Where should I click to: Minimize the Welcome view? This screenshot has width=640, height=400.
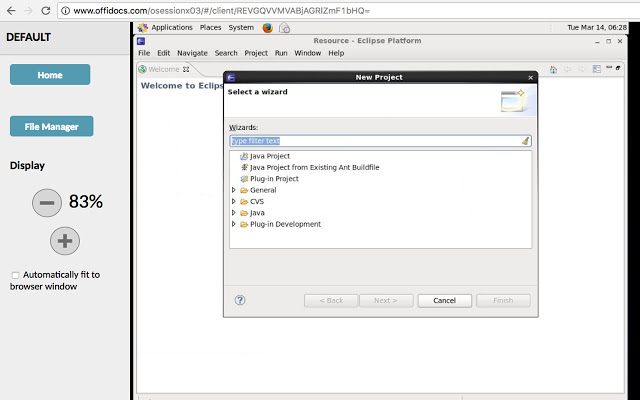(x=609, y=68)
